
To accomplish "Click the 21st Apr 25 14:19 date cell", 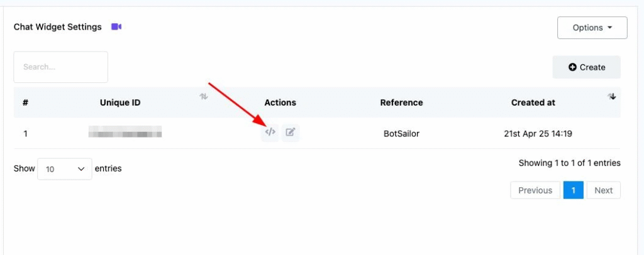I will point(538,134).
